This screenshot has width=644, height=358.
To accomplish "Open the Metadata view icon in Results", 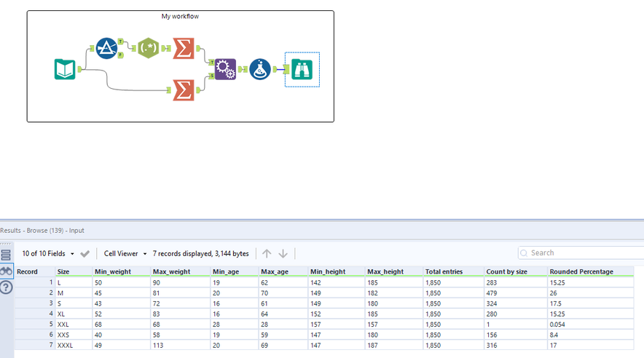I will point(6,255).
